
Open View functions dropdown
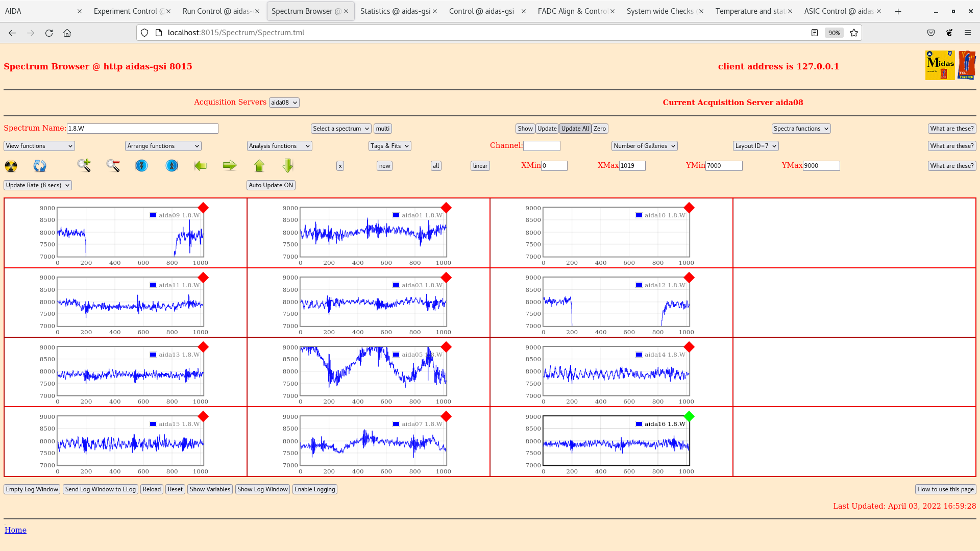[x=39, y=146]
